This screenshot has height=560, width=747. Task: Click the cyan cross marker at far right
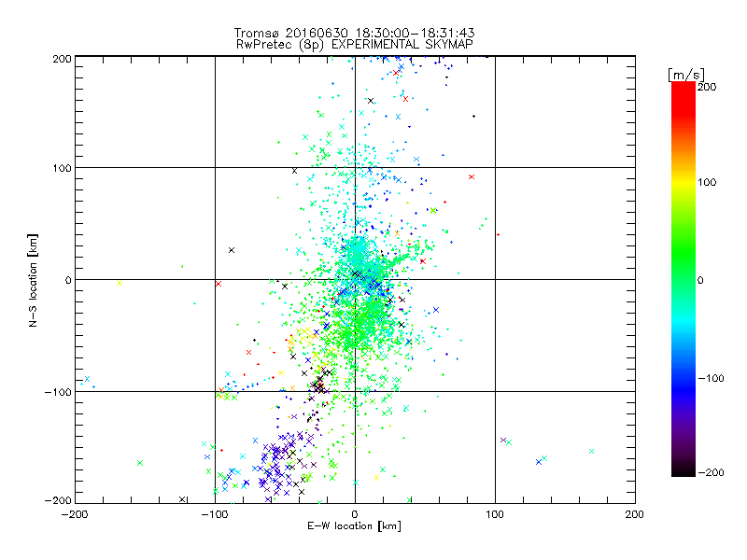[592, 451]
